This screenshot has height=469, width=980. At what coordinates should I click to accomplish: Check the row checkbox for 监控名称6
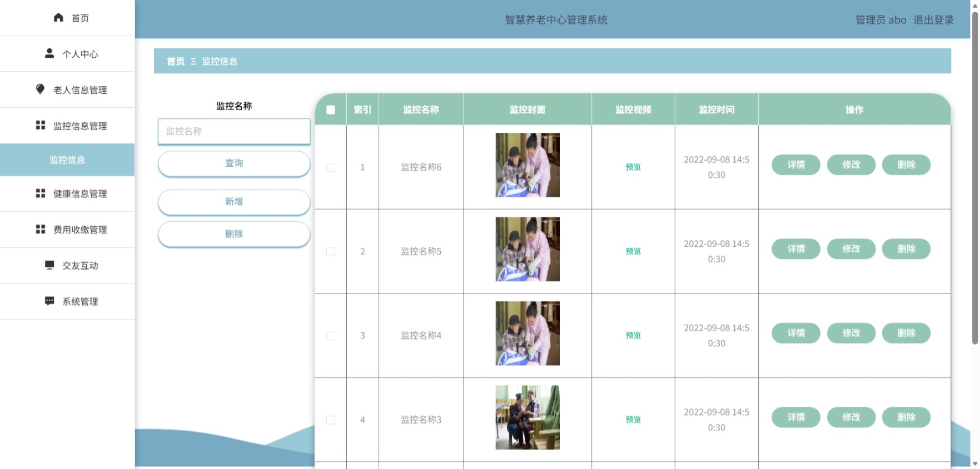pyautogui.click(x=331, y=167)
